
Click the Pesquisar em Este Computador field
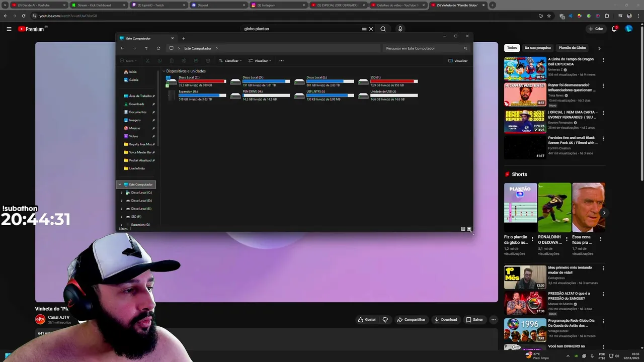pos(427,48)
